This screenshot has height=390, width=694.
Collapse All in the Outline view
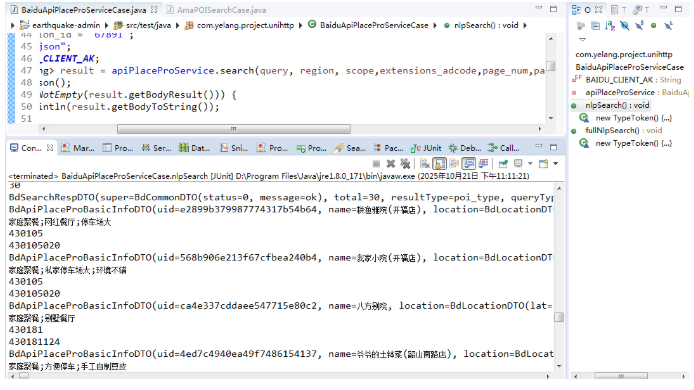coord(595,26)
